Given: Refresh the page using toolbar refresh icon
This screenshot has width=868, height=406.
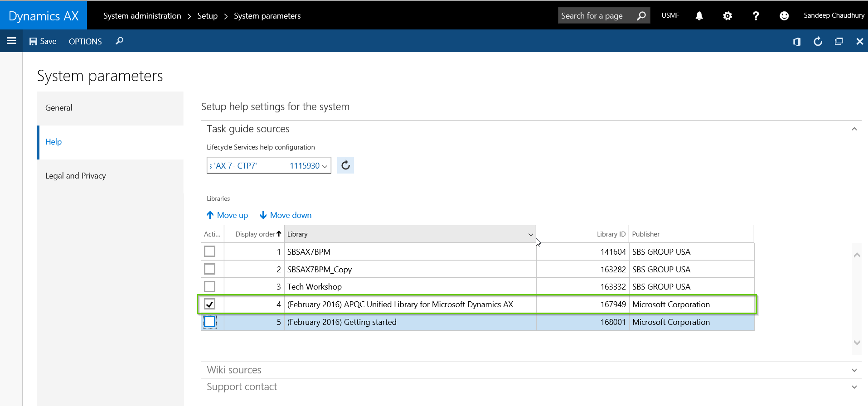Looking at the screenshot, I should click(x=818, y=41).
